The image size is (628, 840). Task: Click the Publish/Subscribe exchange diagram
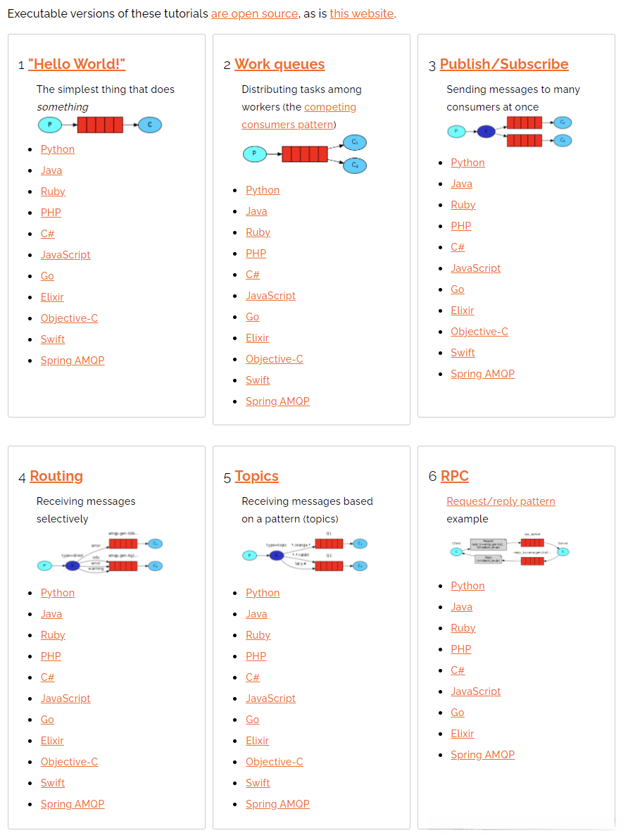point(510,132)
